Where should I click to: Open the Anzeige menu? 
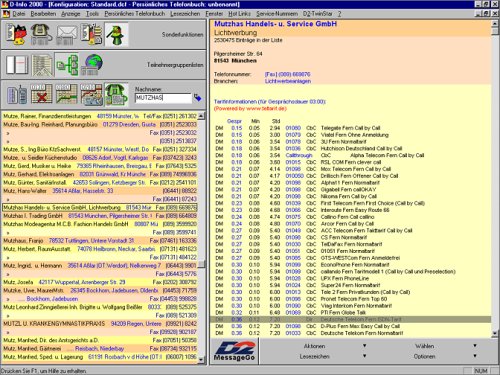71,14
